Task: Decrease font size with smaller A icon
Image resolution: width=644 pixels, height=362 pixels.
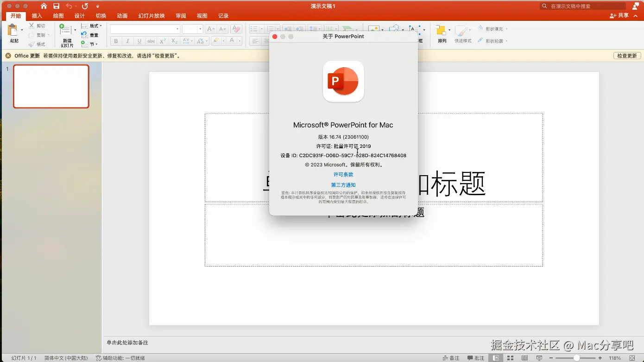Action: (x=223, y=29)
